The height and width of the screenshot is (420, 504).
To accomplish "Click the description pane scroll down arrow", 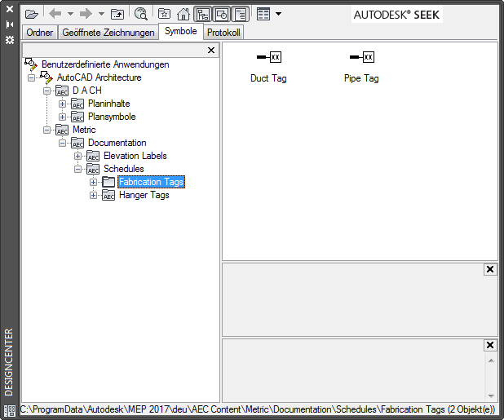I will pos(491,396).
